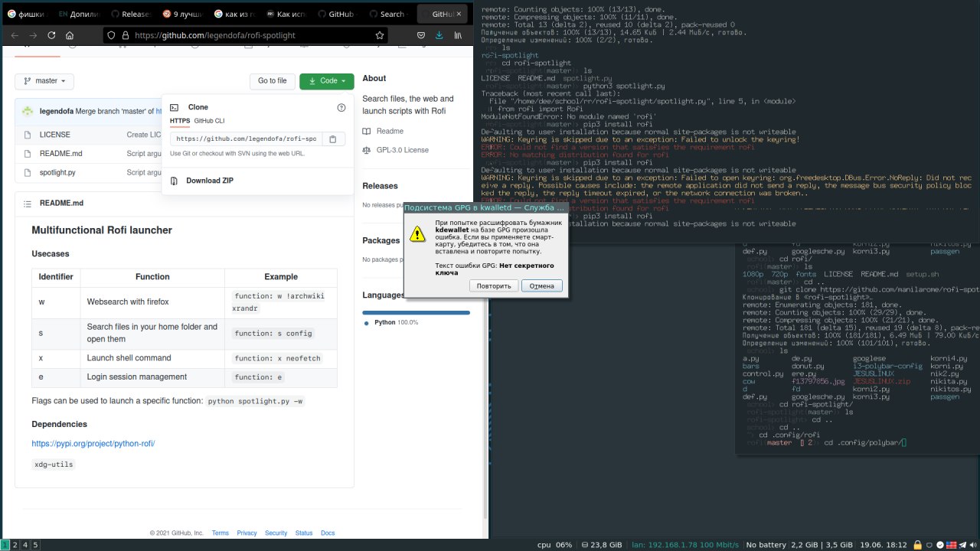Switch to the 'фишки' Google tab
Screen dimensions: 980x551
tap(27, 14)
